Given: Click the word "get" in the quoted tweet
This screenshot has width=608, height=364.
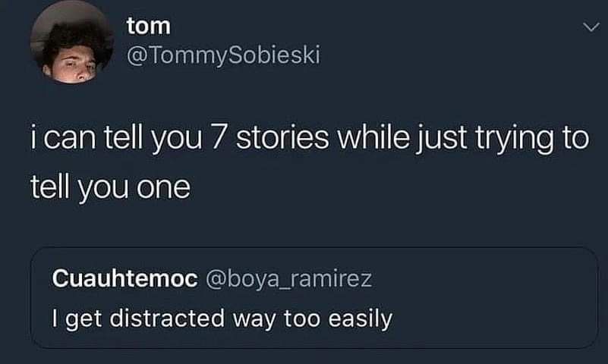Looking at the screenshot, I should coord(87,319).
